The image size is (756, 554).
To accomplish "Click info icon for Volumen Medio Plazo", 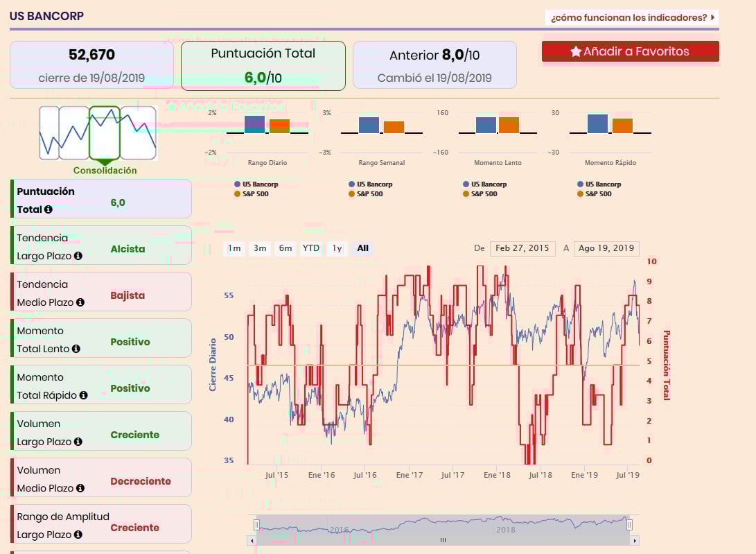I will click(80, 488).
